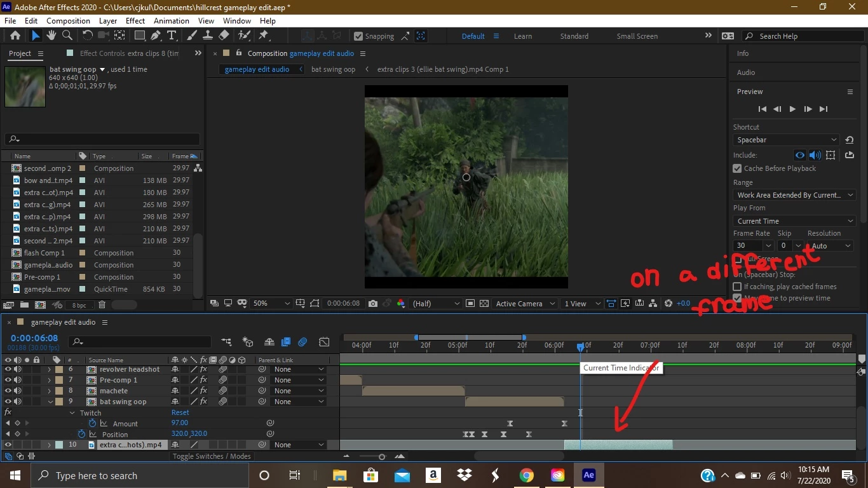Select the Rectangle shape tool
This screenshot has width=868, height=488.
[140, 36]
